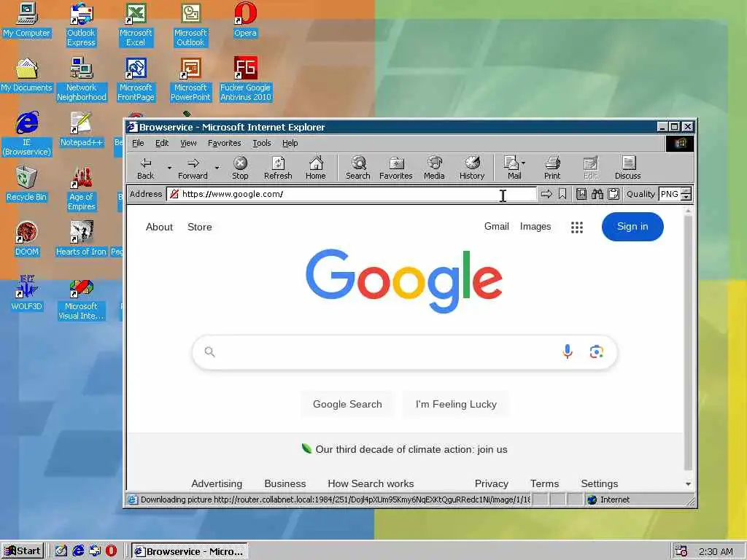The image size is (747, 560).
Task: Select the Outlook Express desktop icon
Action: [x=81, y=25]
